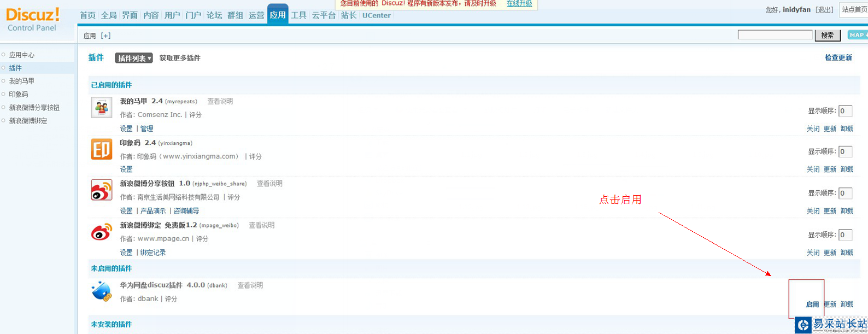The width and height of the screenshot is (868, 334).
Task: Open the 群组 top menu
Action: point(235,15)
